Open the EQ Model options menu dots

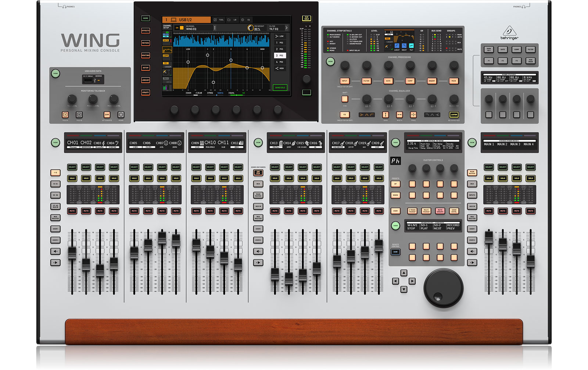click(x=215, y=28)
